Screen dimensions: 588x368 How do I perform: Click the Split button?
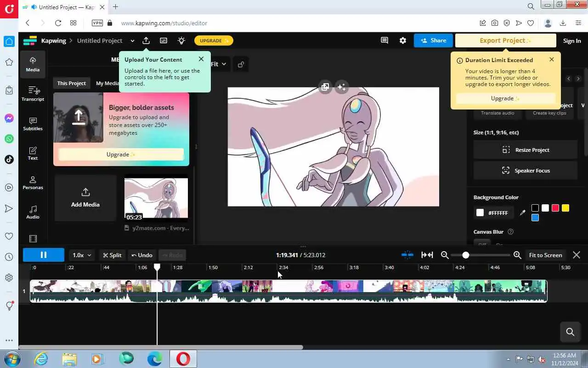pos(112,255)
